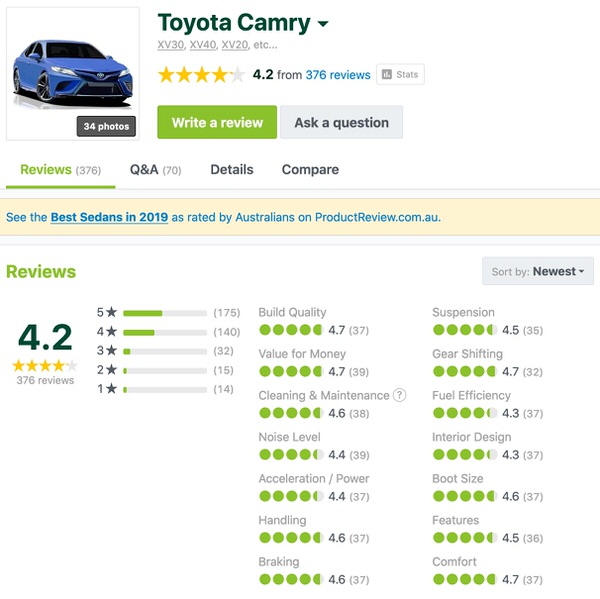The image size is (600, 599).
Task: Open the XV20 model link
Action: click(x=235, y=45)
